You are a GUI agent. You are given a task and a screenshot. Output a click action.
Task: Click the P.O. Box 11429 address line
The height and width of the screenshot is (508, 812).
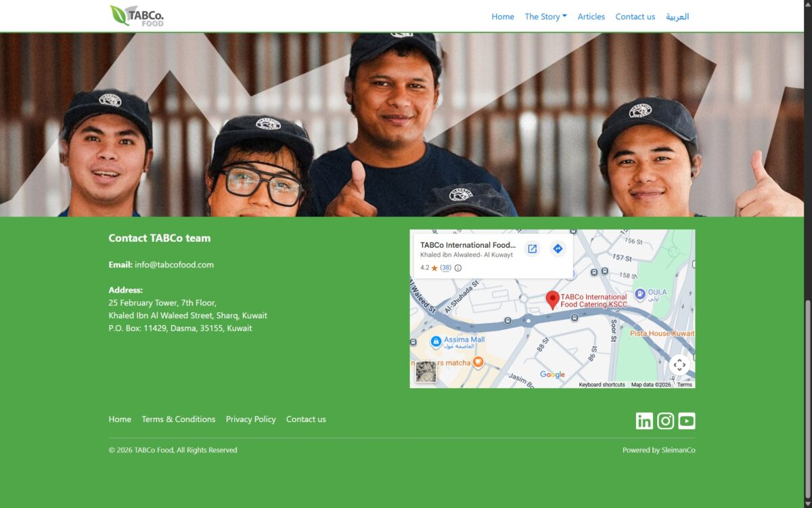click(180, 329)
